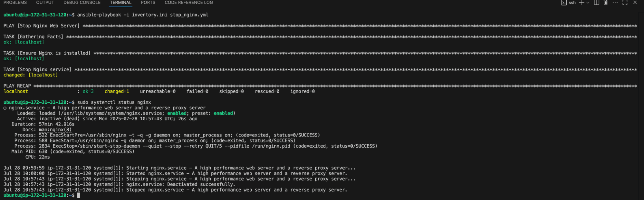Kill terminal using the trash icon
Viewport: 644px width, 200px height.
(x=606, y=3)
